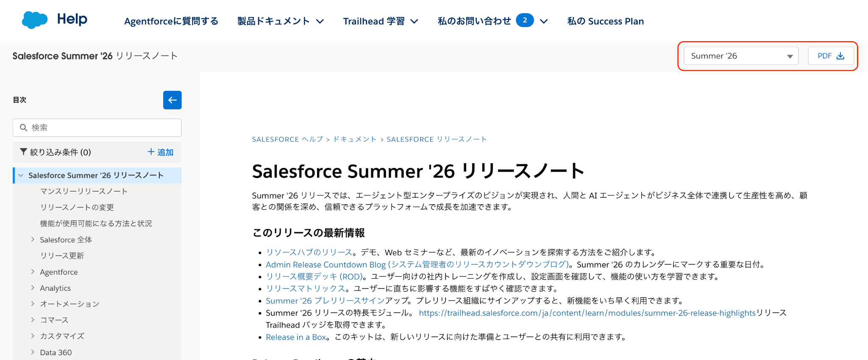Expand the Salesforce 全体 tree section

pos(33,240)
